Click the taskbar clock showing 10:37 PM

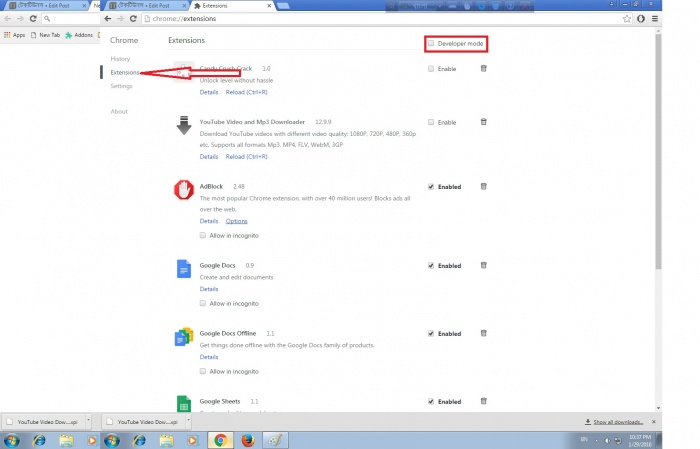pyautogui.click(x=640, y=441)
